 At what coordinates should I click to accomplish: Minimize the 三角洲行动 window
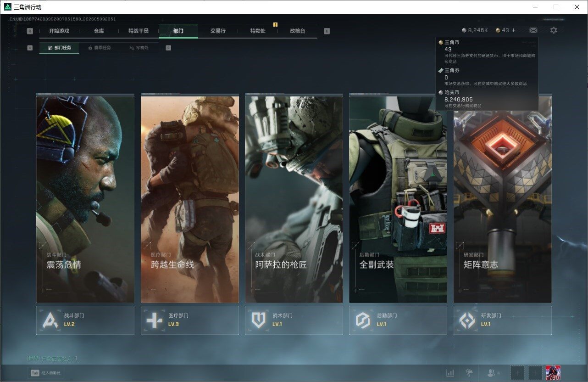tap(535, 7)
